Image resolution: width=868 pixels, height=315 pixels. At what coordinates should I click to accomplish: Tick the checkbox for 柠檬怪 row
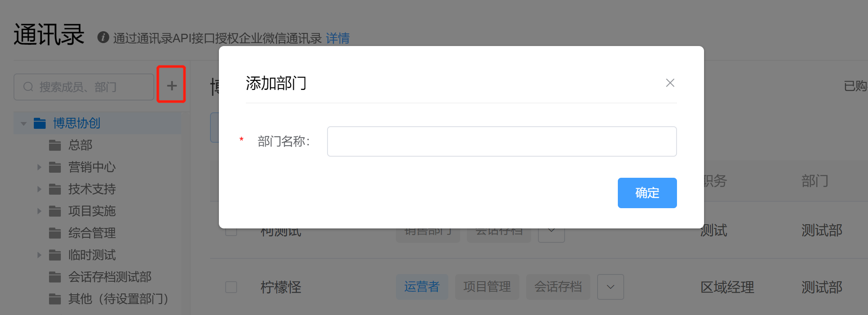click(x=231, y=287)
